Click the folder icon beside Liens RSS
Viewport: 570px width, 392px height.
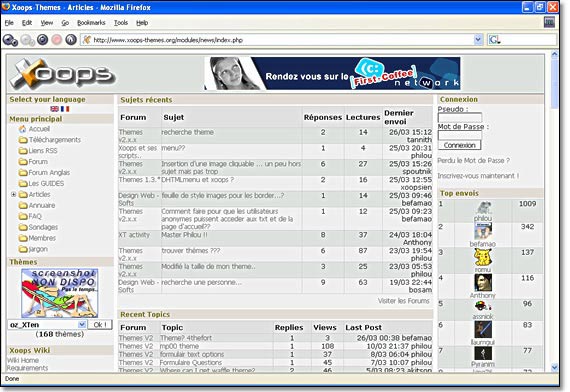23,151
